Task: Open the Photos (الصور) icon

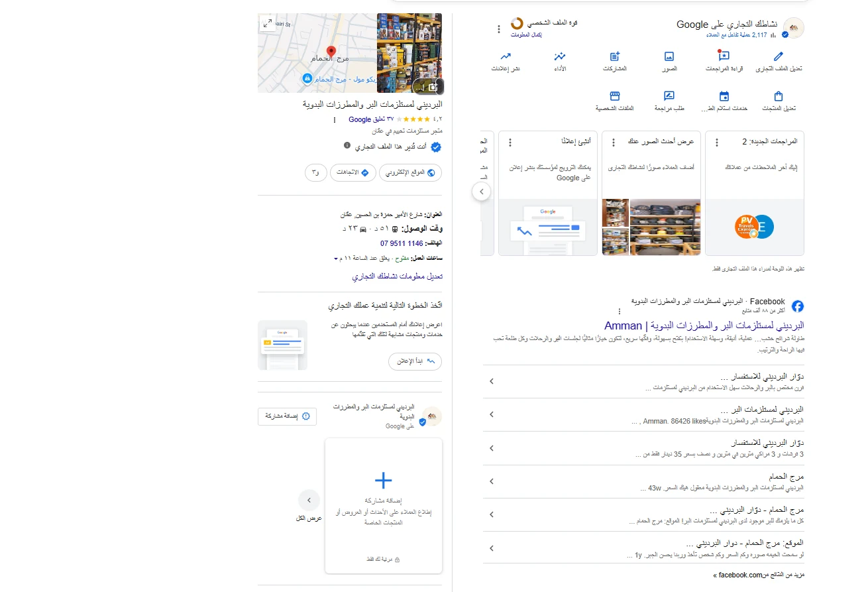Action: tap(669, 56)
